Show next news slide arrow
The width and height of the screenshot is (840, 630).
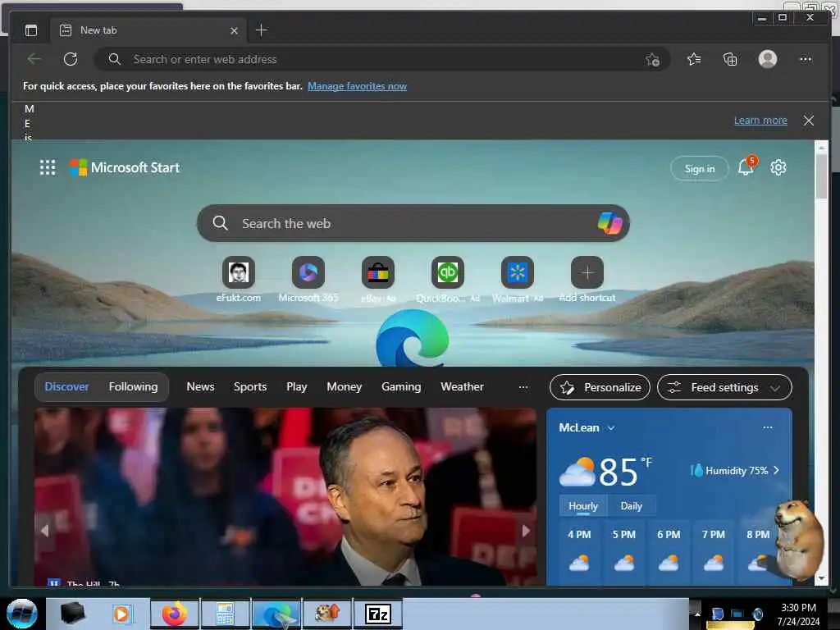click(x=526, y=531)
